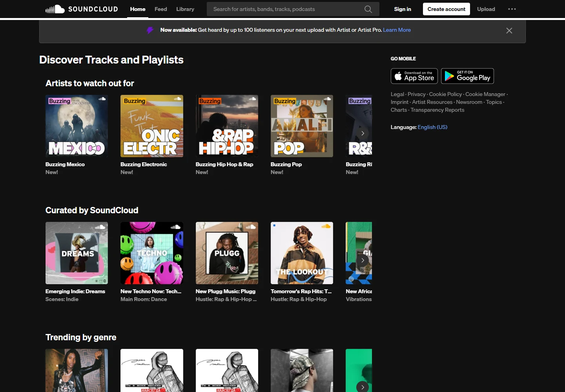
Task: Open the Upload page
Action: [486, 9]
